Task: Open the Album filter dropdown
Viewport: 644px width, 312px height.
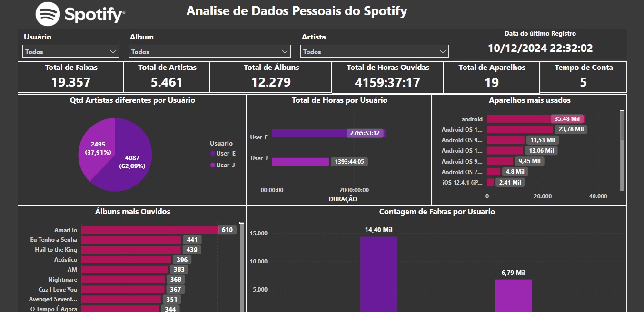Action: [209, 51]
